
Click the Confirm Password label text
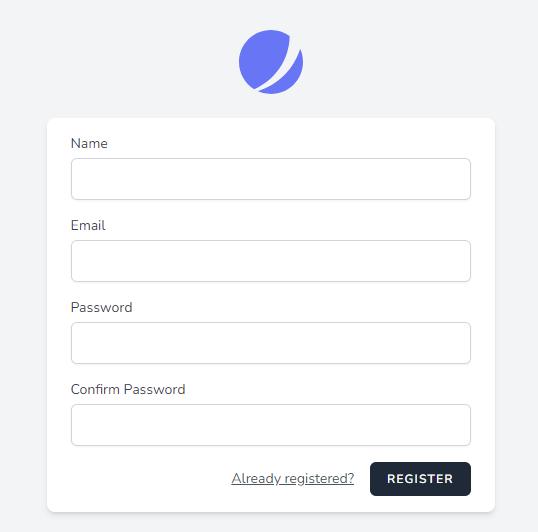click(128, 389)
